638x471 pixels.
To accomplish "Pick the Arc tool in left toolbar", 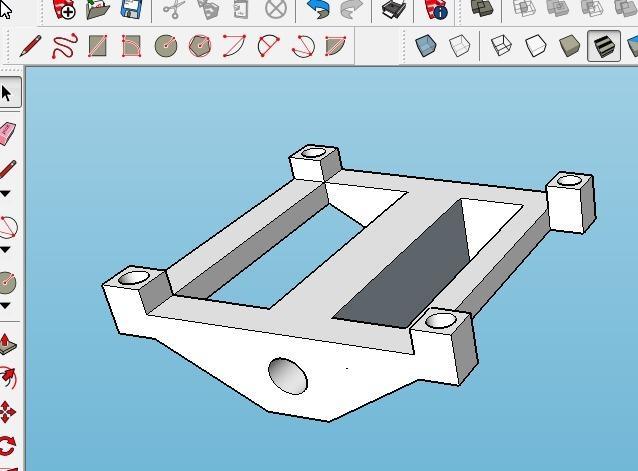I will (8, 227).
